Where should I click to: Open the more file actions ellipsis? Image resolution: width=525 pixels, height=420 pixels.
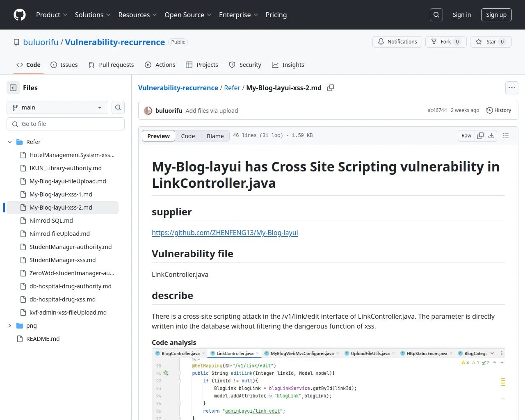[x=512, y=88]
